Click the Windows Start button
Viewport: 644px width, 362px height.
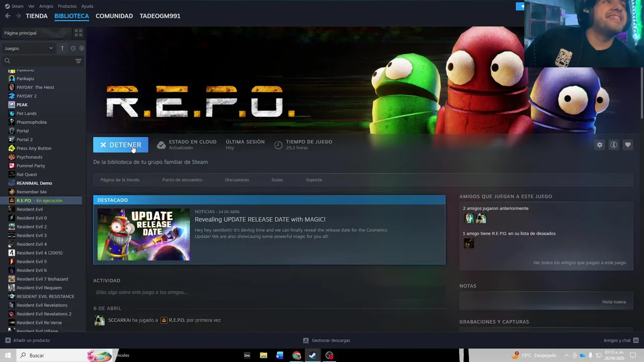(x=8, y=355)
